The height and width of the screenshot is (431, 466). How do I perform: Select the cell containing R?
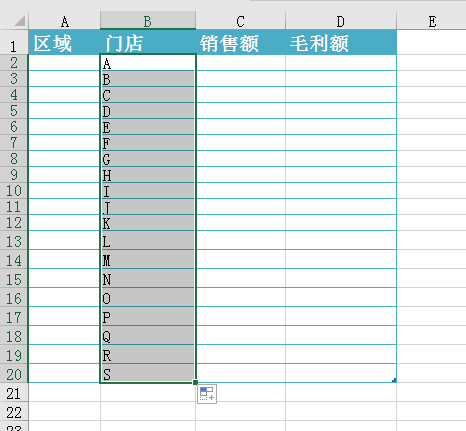point(148,354)
